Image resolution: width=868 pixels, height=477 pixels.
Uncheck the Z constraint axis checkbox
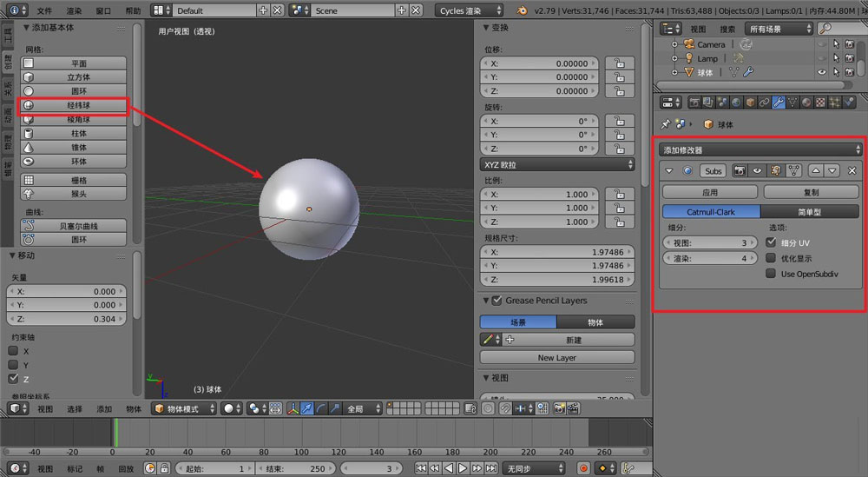[x=13, y=379]
